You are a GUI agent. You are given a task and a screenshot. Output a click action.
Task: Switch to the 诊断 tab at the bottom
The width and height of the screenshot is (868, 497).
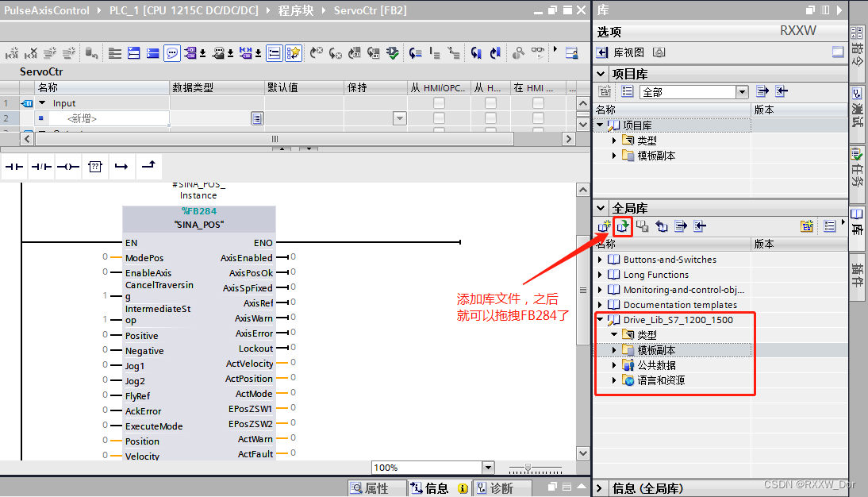(502, 487)
